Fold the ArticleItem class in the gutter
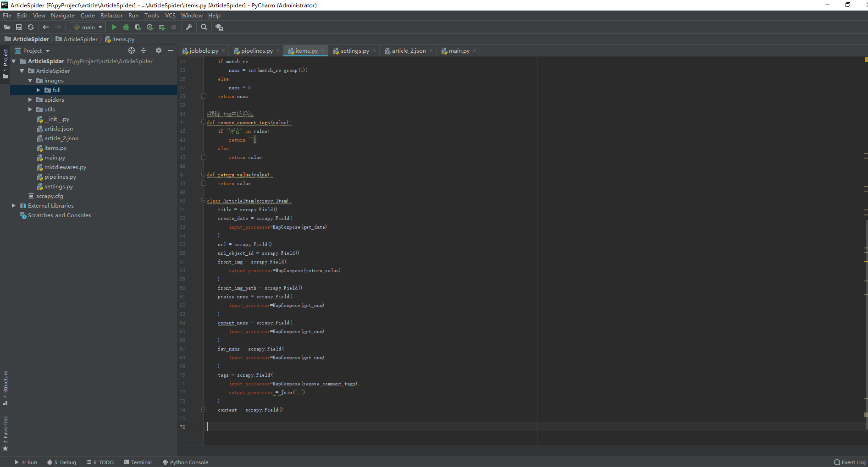 (204, 201)
